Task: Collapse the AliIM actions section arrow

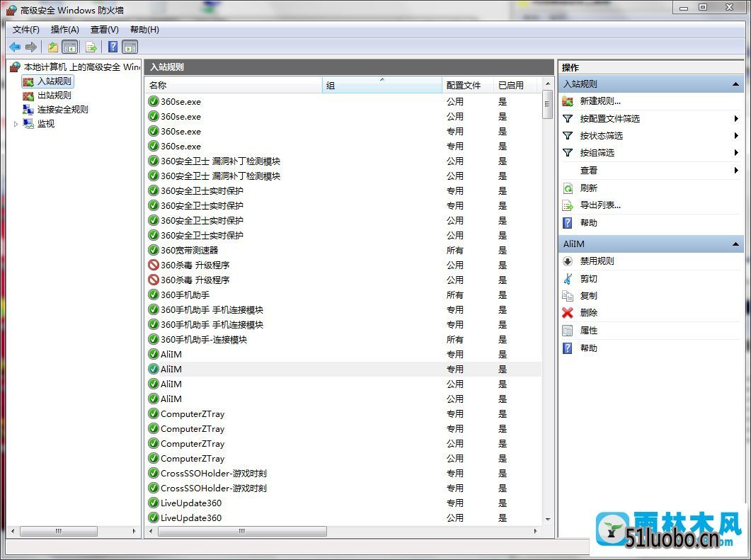Action: pos(735,244)
